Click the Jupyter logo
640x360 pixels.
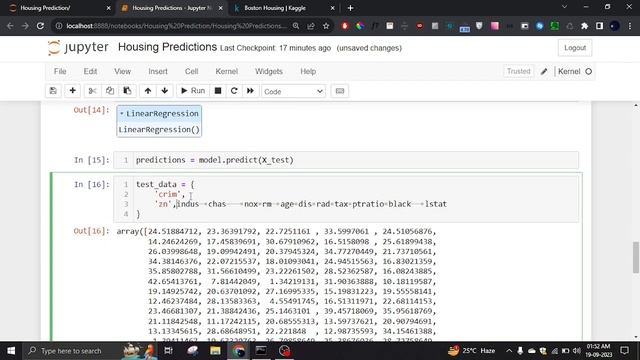[x=78, y=47]
